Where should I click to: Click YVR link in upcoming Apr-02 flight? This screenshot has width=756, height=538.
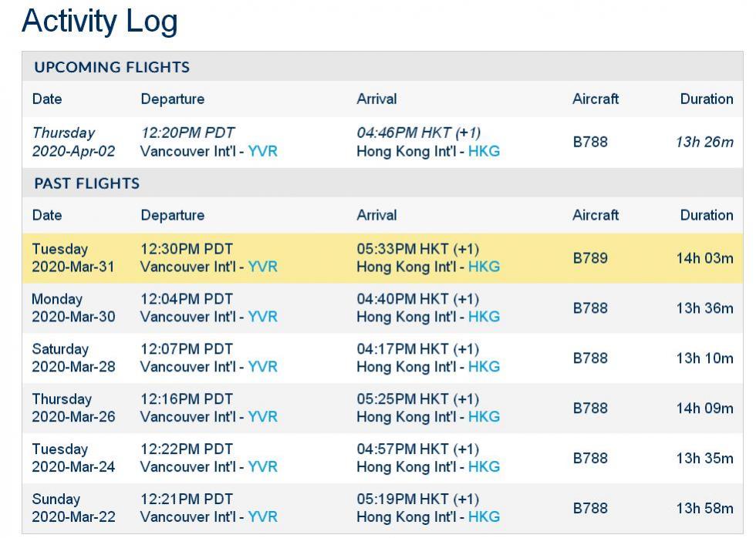[x=262, y=151]
